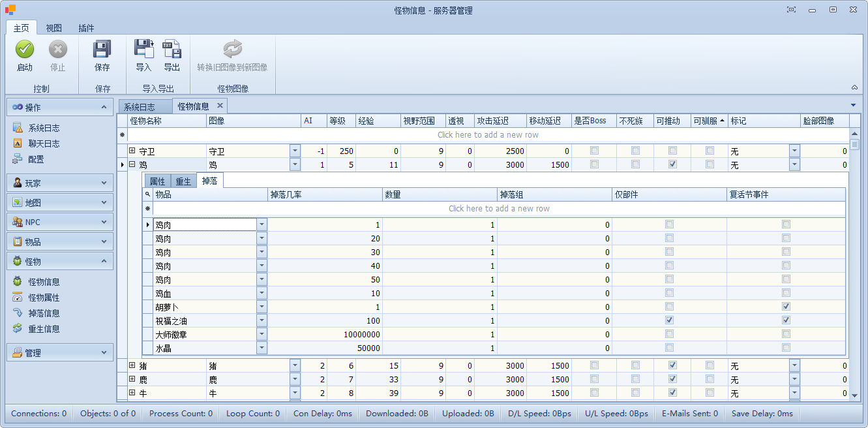Click the green 启动 start icon
868x428 pixels.
click(24, 50)
